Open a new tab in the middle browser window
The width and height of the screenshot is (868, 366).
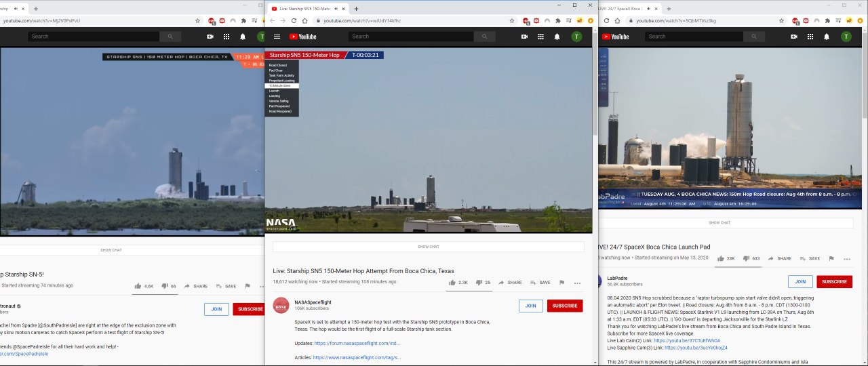(357, 9)
